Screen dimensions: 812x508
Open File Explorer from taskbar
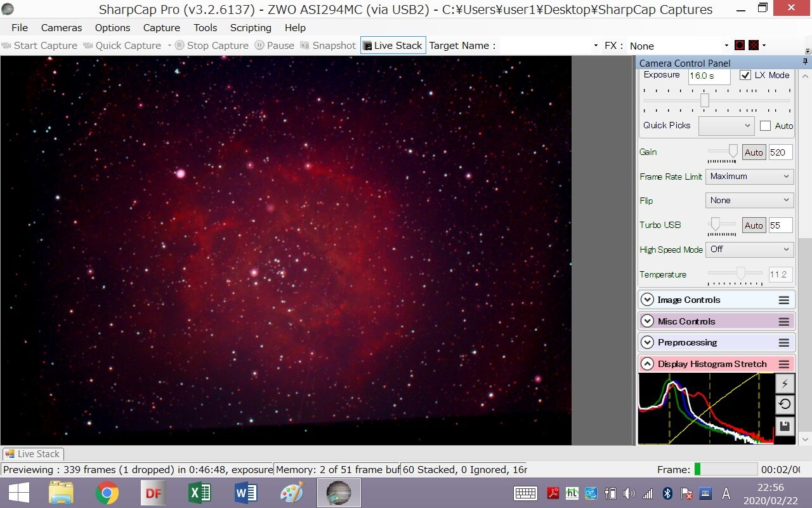pyautogui.click(x=62, y=493)
